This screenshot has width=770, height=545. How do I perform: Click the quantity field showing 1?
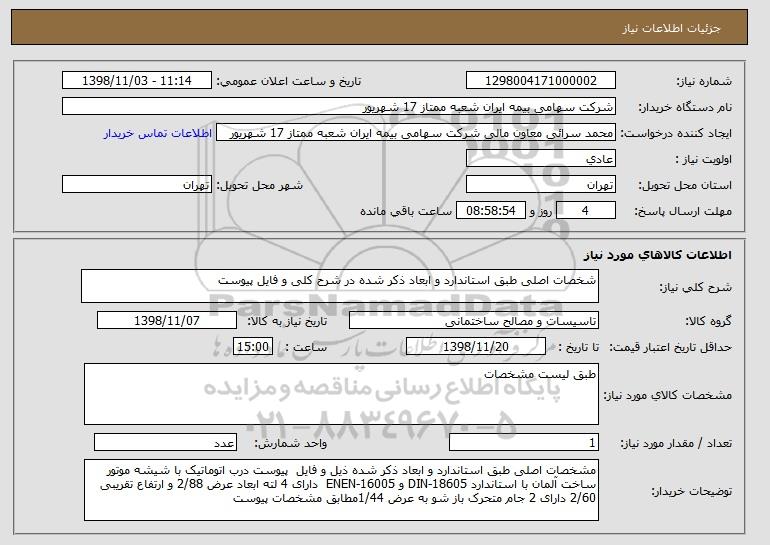[x=524, y=442]
